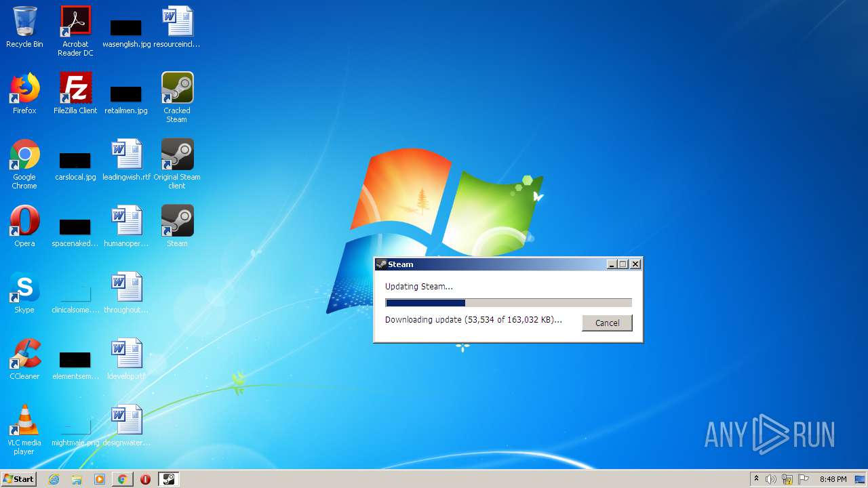
Task: Click the Steam update progress bar
Action: (x=509, y=303)
